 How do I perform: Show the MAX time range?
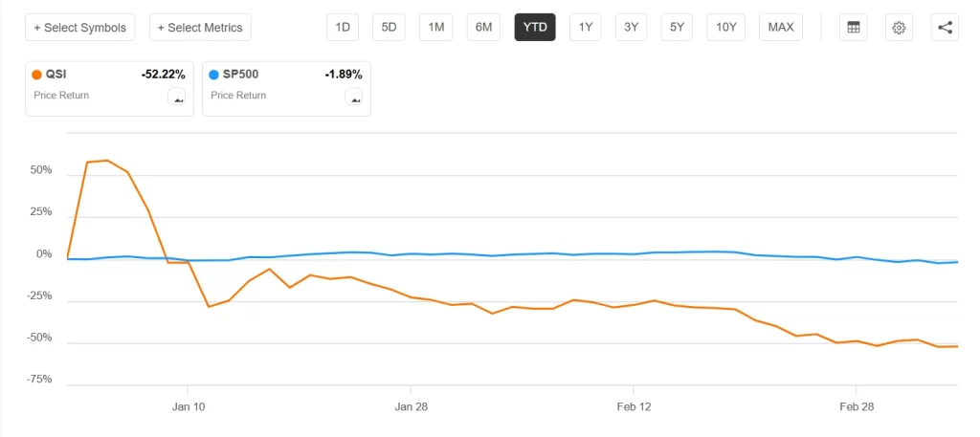pyautogui.click(x=781, y=28)
